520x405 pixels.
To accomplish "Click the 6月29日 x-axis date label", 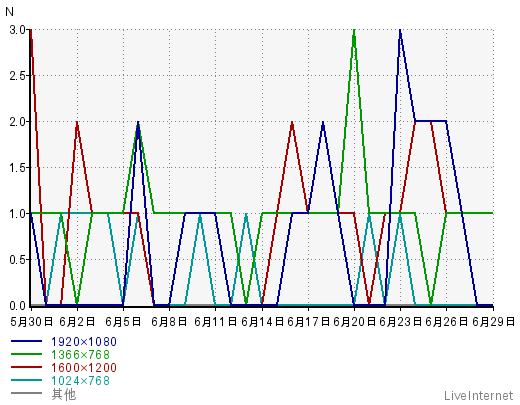I will click(494, 322).
